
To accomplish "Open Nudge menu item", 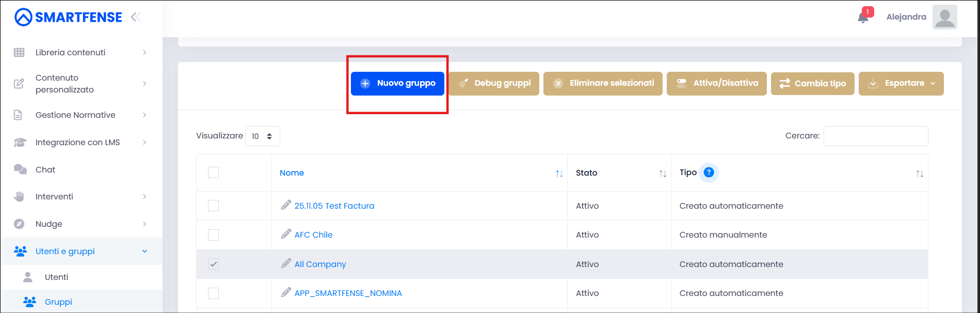I will [x=82, y=224].
